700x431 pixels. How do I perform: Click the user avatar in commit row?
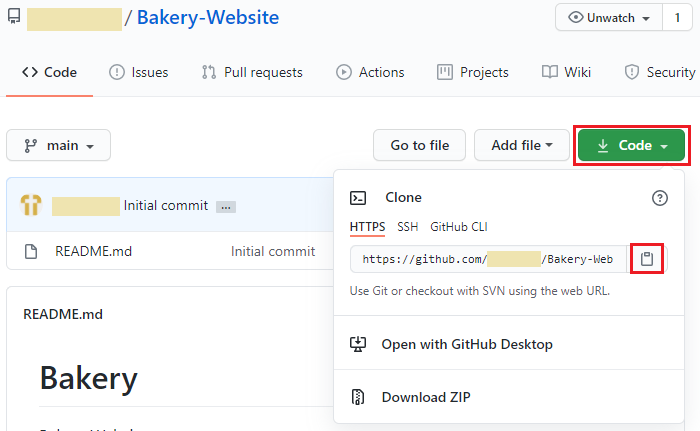coord(31,205)
